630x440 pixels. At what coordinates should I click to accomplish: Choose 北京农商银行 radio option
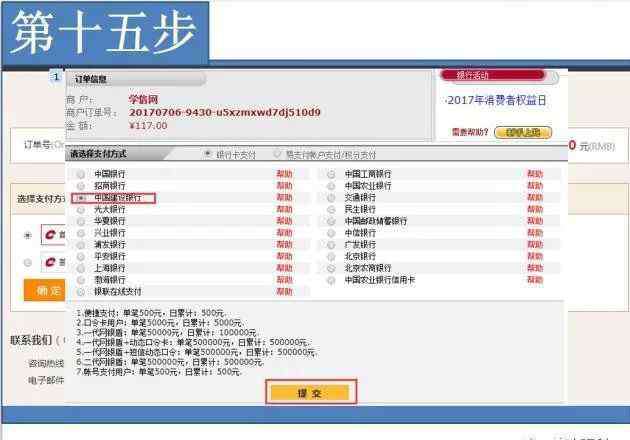pyautogui.click(x=331, y=268)
